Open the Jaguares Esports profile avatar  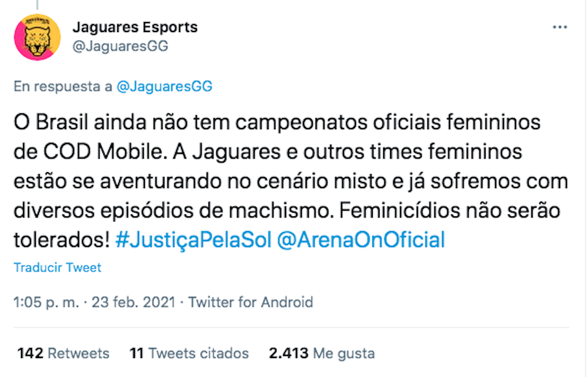(x=37, y=37)
